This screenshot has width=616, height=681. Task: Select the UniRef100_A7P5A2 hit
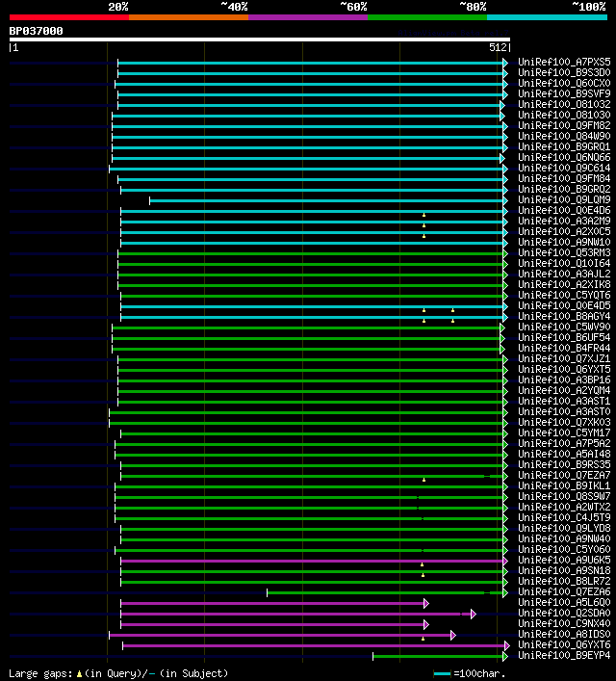coord(564,443)
